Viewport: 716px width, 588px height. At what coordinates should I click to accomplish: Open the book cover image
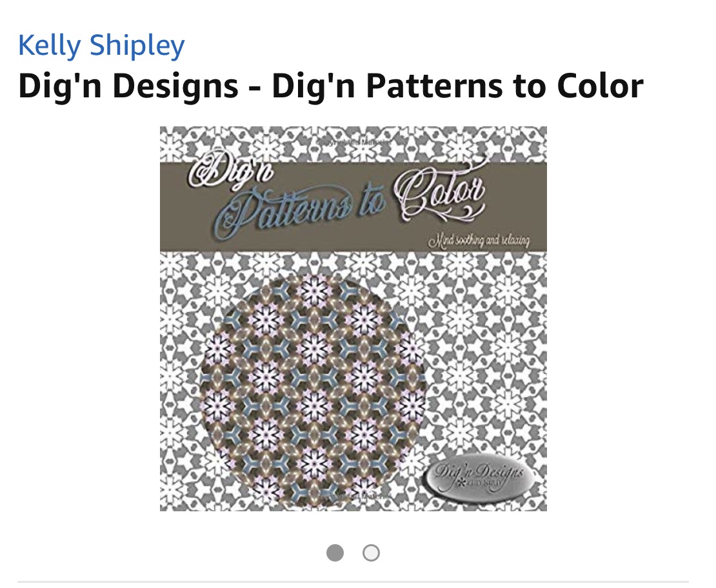(x=353, y=318)
